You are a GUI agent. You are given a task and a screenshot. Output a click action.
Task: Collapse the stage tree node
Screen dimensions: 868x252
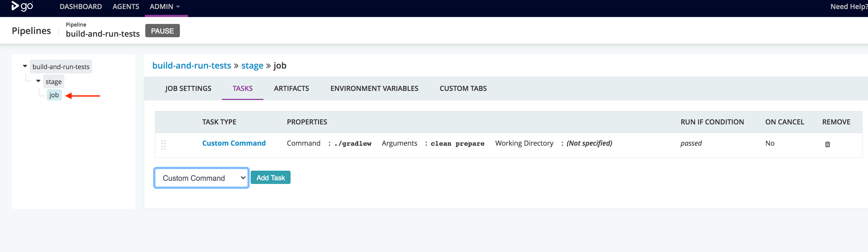38,81
